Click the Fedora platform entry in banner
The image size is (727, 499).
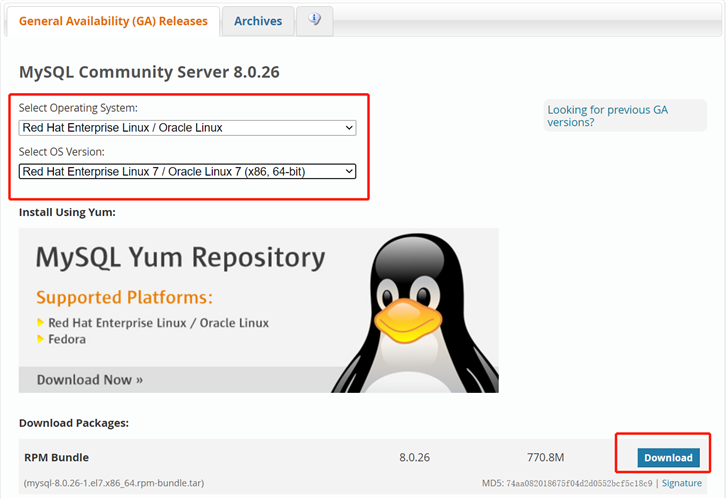pos(67,339)
